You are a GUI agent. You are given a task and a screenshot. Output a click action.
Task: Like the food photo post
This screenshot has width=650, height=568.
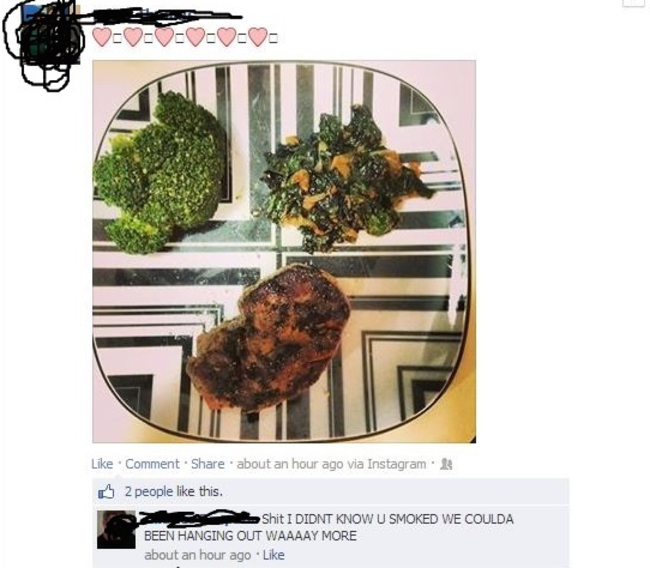(102, 464)
